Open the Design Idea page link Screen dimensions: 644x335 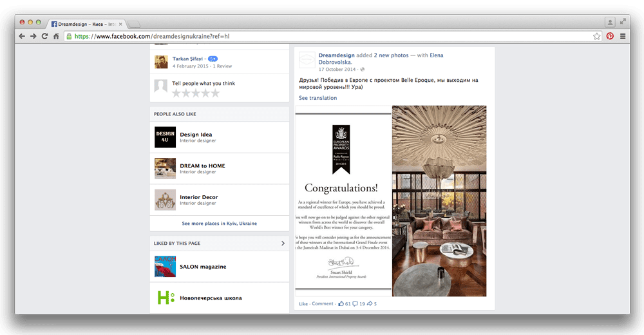[196, 135]
